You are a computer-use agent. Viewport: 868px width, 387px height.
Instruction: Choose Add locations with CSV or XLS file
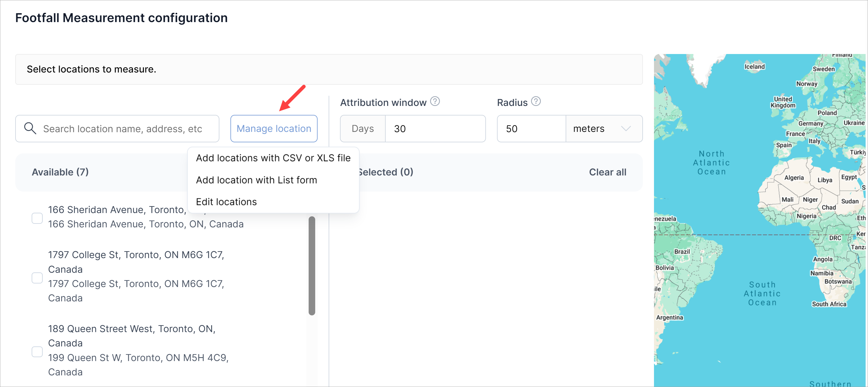[273, 158]
